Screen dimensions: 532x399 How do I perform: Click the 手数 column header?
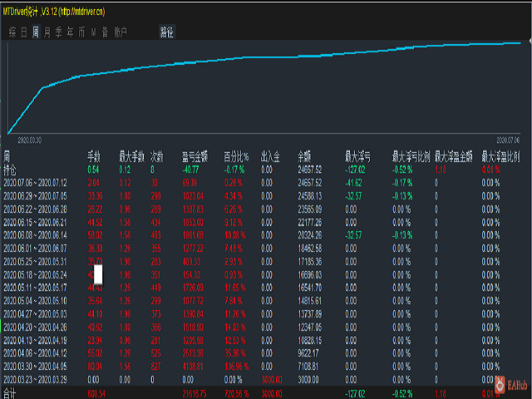tap(94, 157)
